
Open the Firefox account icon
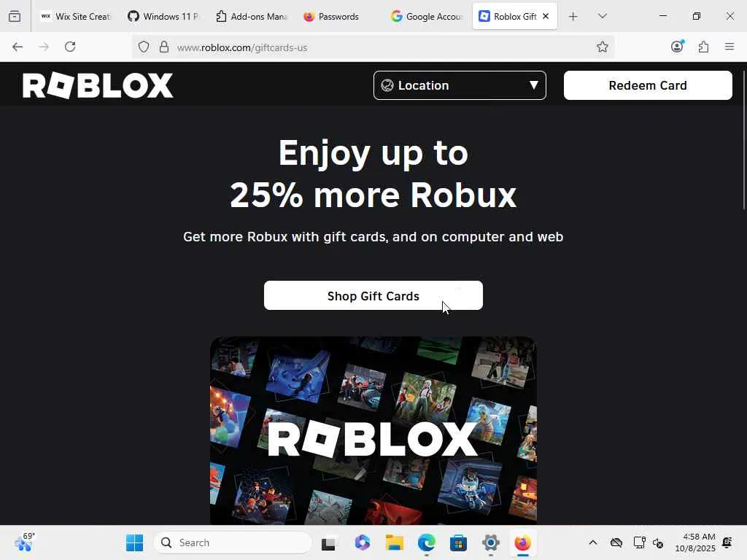677,47
